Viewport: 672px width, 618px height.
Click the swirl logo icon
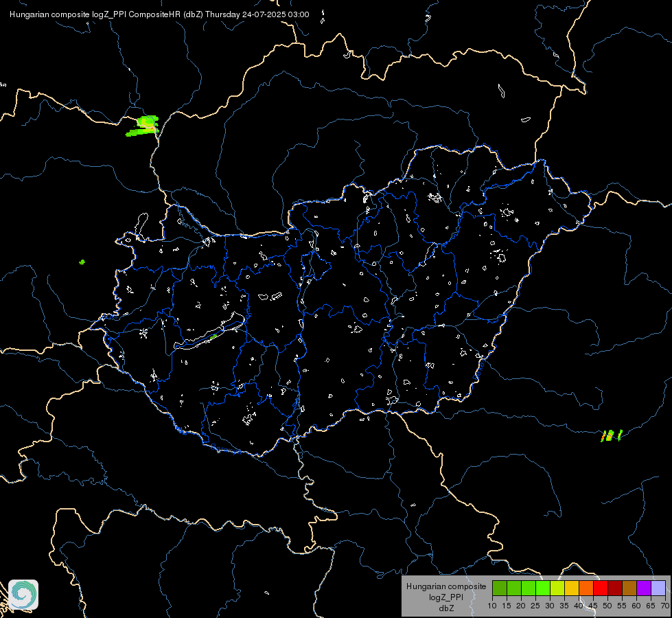click(23, 595)
